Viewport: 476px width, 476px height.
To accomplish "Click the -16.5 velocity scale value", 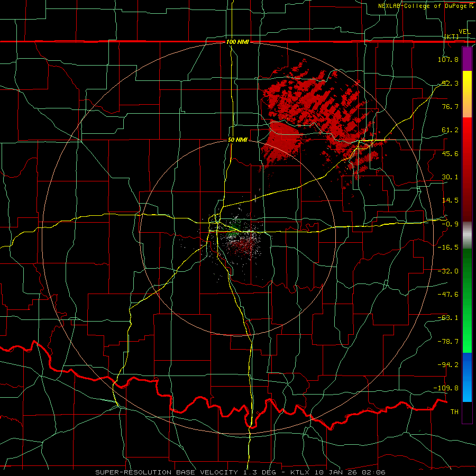I will 448,248.
